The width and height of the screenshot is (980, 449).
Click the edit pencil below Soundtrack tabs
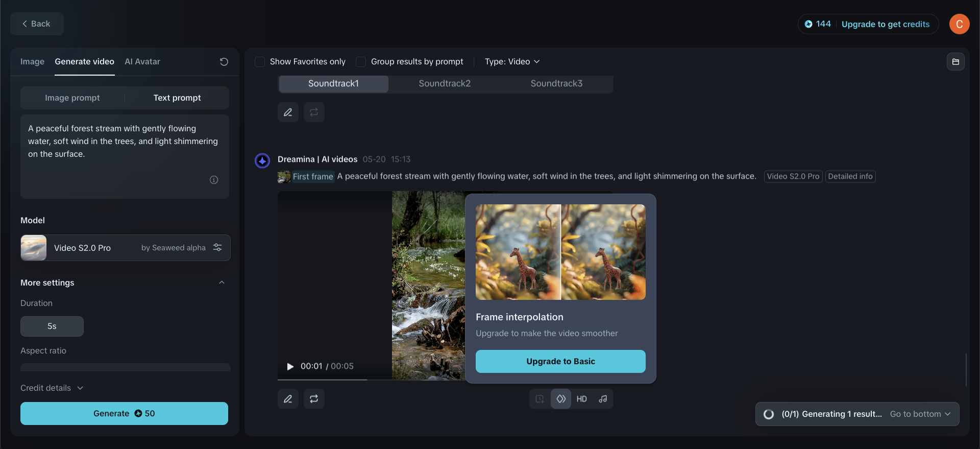point(288,112)
